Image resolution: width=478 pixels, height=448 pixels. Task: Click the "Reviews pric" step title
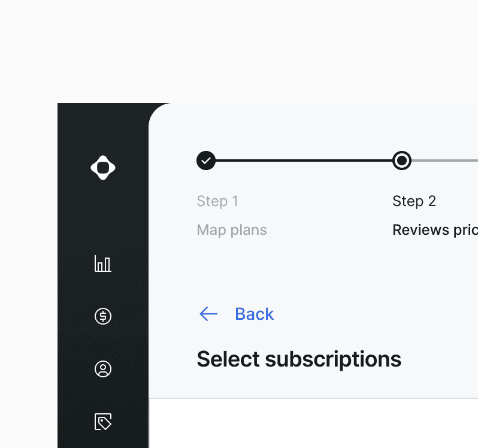pos(435,230)
